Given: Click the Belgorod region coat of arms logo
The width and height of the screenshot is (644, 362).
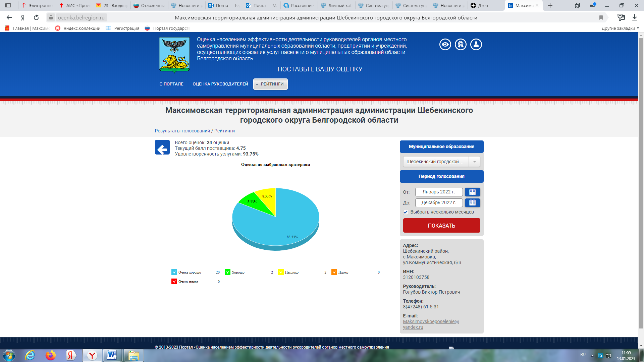Looking at the screenshot, I should point(174,55).
